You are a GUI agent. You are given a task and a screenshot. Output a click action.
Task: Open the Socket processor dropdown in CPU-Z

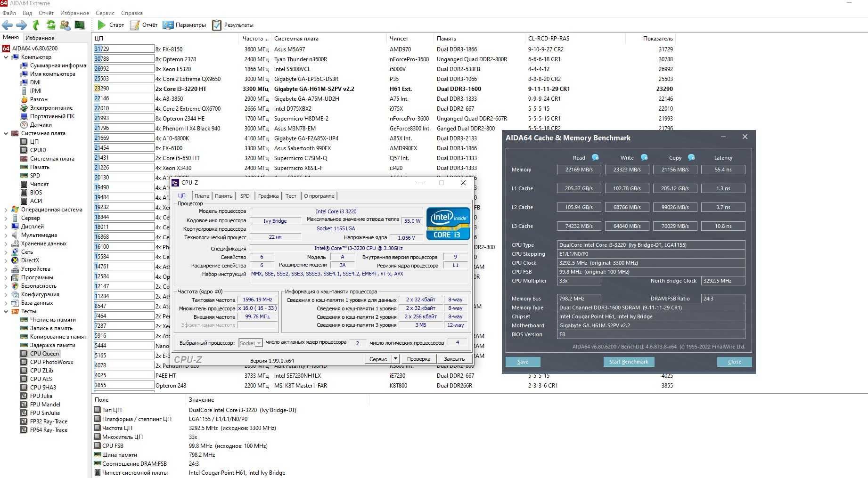tap(251, 343)
